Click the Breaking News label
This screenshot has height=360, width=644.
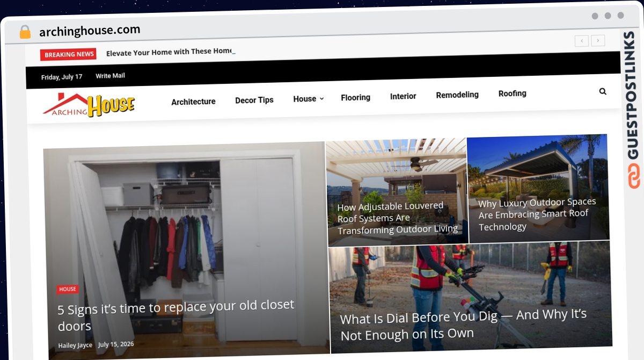tap(69, 54)
